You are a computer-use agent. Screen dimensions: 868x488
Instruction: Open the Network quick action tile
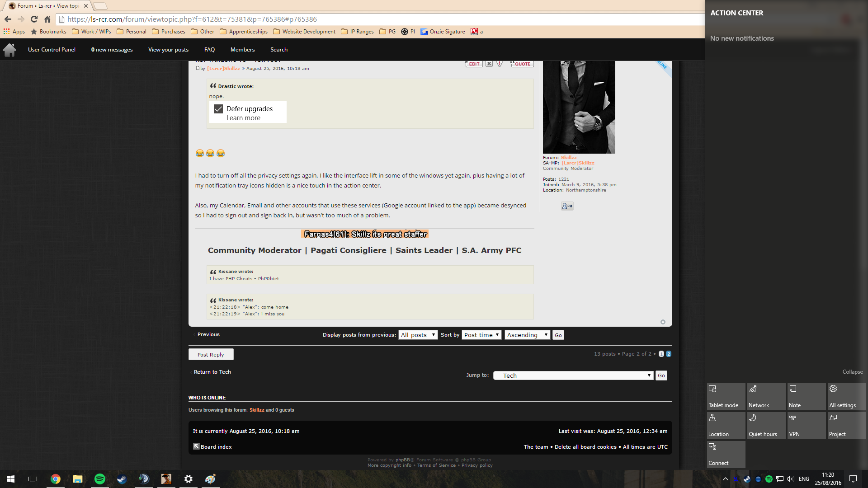[x=766, y=397]
